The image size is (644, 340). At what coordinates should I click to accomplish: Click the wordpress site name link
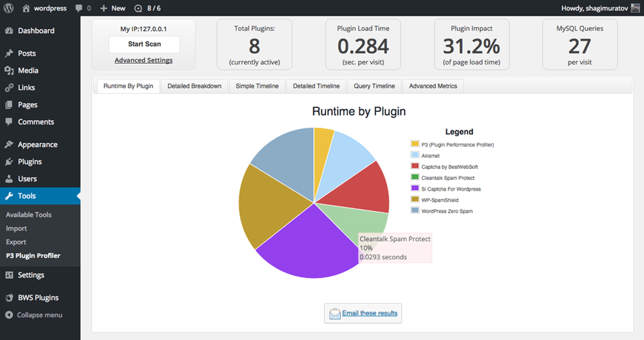tap(50, 8)
